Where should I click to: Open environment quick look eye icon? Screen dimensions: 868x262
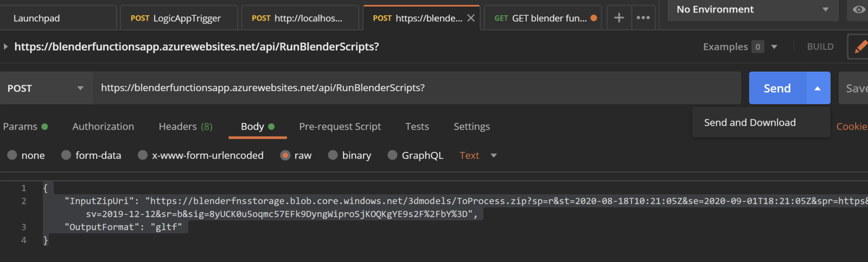coord(859,9)
